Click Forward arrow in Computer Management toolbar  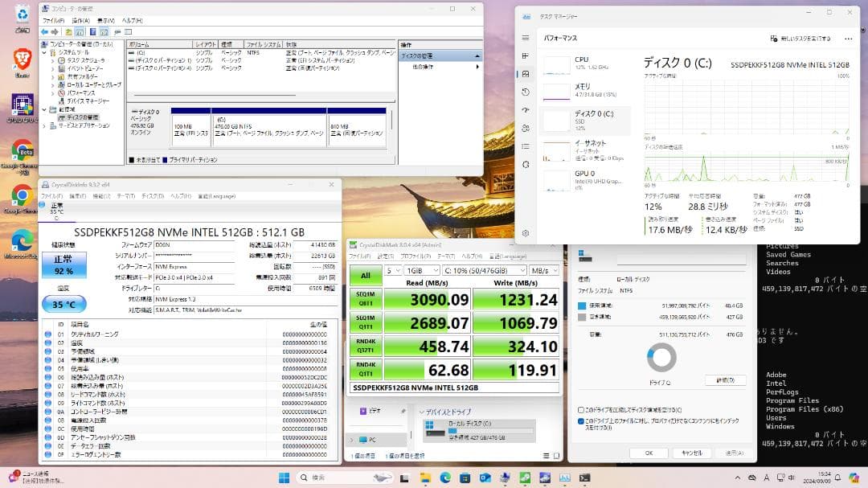point(55,32)
